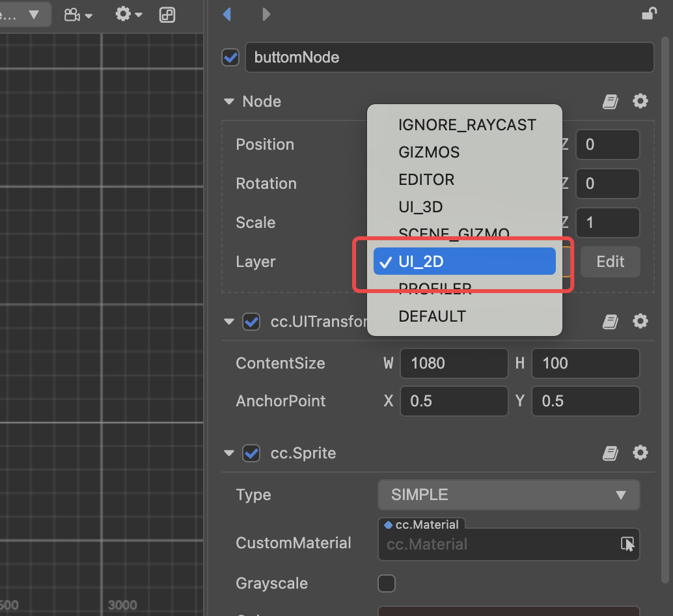This screenshot has height=616, width=673.
Task: Click the AnchorPoint property label
Action: click(281, 401)
